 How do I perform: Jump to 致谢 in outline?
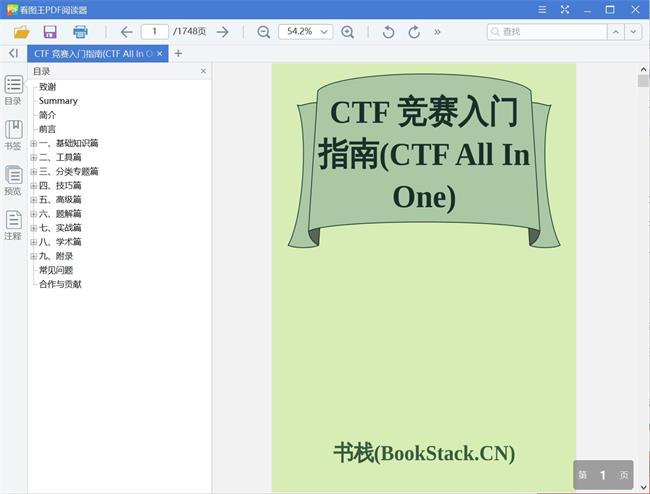click(x=47, y=87)
